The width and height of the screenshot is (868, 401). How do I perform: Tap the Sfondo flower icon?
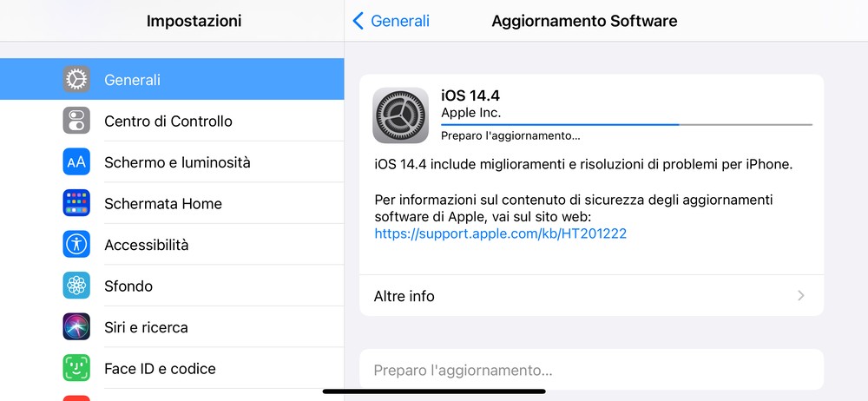pos(76,286)
